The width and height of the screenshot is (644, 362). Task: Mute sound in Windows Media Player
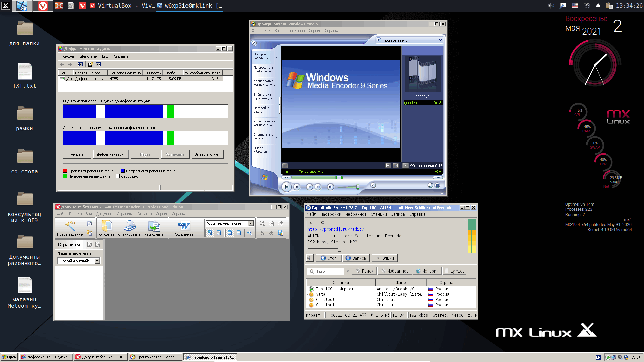click(x=331, y=187)
